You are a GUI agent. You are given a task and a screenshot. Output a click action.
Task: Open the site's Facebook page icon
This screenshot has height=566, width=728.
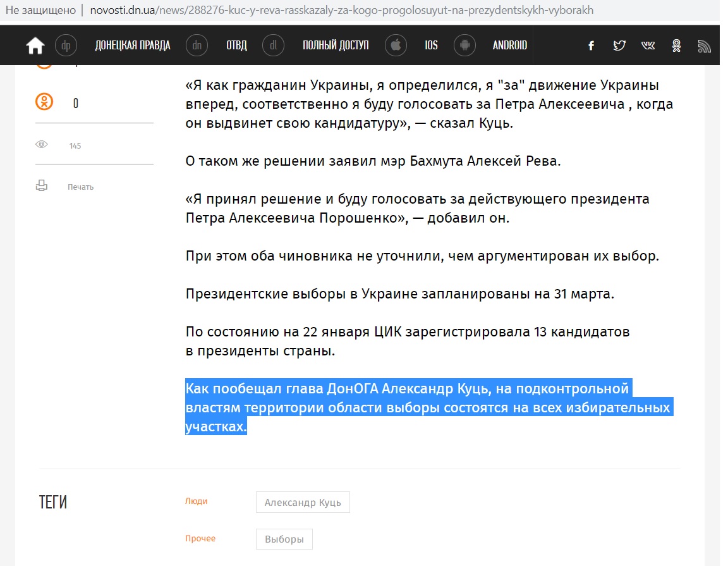click(591, 45)
